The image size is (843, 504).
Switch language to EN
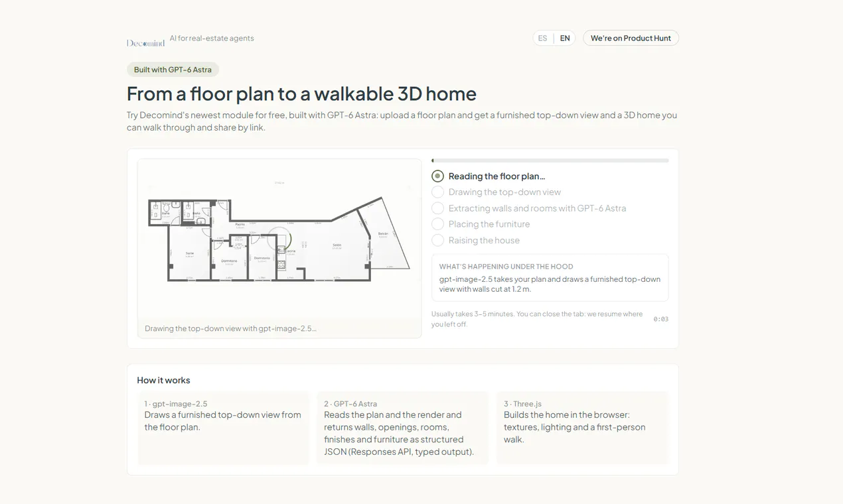[x=565, y=38]
